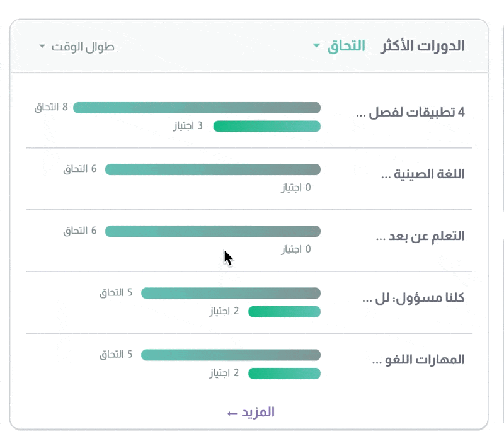
Task: Select course اللغة الصينية
Action: (x=423, y=174)
